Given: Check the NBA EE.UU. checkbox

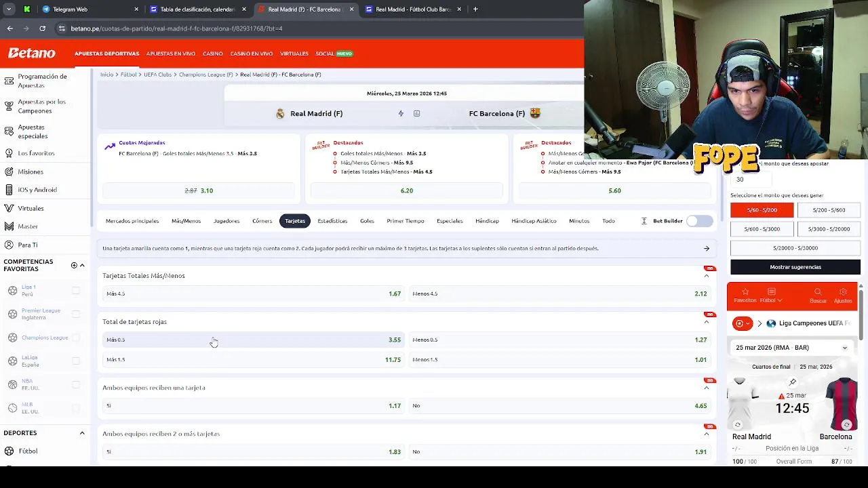Looking at the screenshot, I should coord(76,384).
